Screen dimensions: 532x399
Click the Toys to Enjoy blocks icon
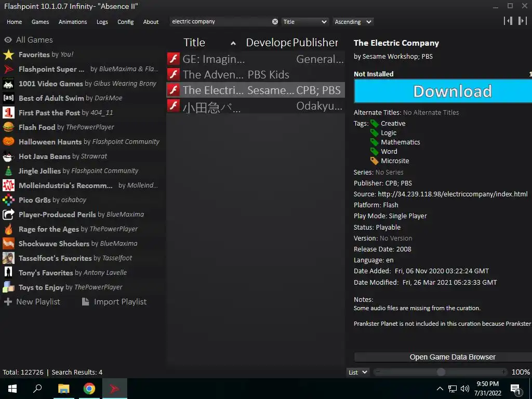coord(8,287)
